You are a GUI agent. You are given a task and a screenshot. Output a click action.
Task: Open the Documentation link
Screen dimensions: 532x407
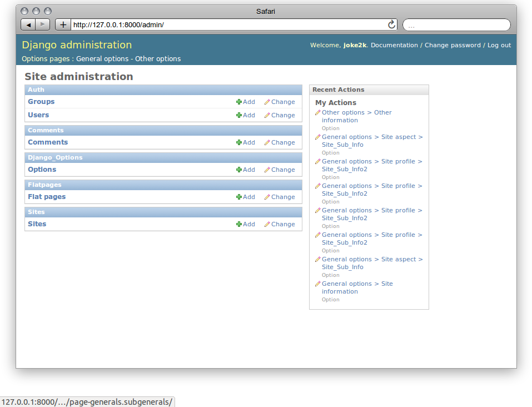coord(394,45)
